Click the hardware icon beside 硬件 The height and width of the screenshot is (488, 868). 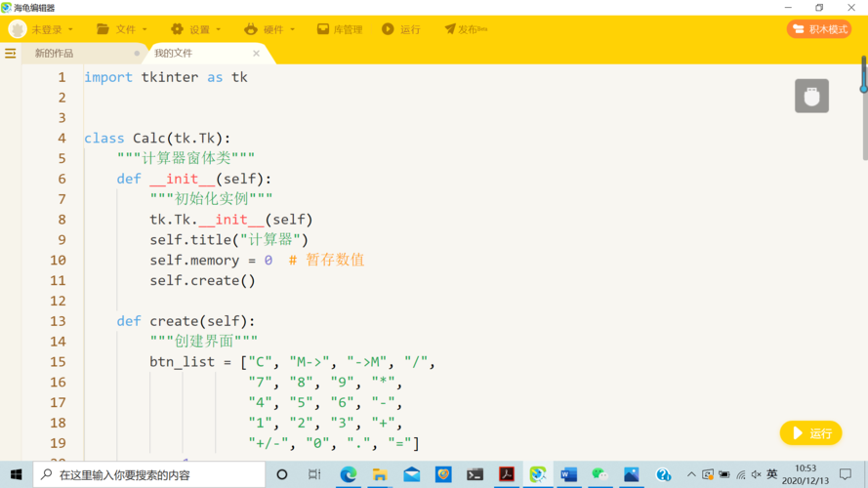click(251, 29)
